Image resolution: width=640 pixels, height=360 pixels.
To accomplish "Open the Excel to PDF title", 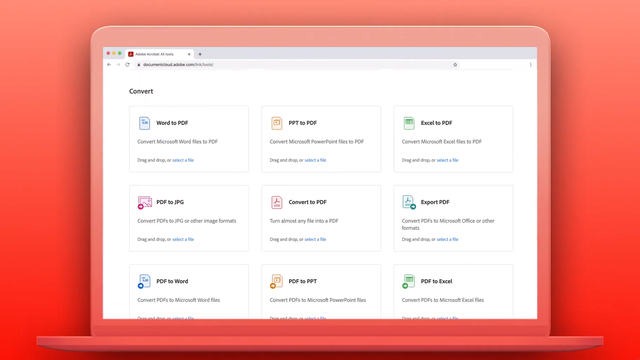I will click(x=436, y=123).
